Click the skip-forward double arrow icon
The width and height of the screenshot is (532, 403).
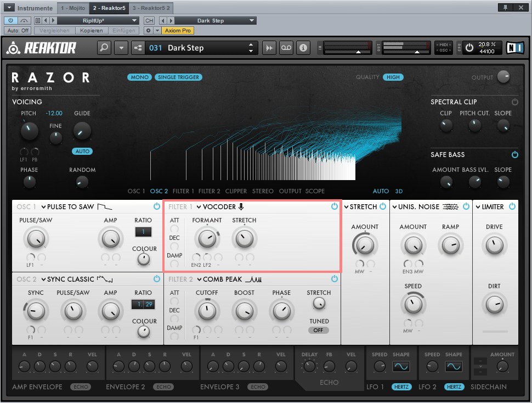click(269, 48)
